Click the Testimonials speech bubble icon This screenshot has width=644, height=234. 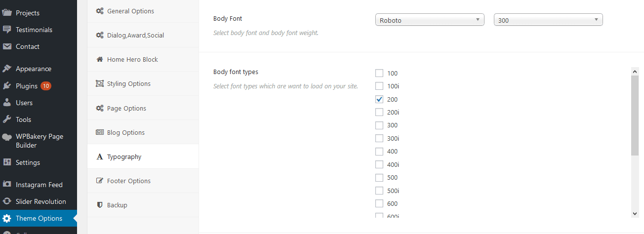pos(7,30)
